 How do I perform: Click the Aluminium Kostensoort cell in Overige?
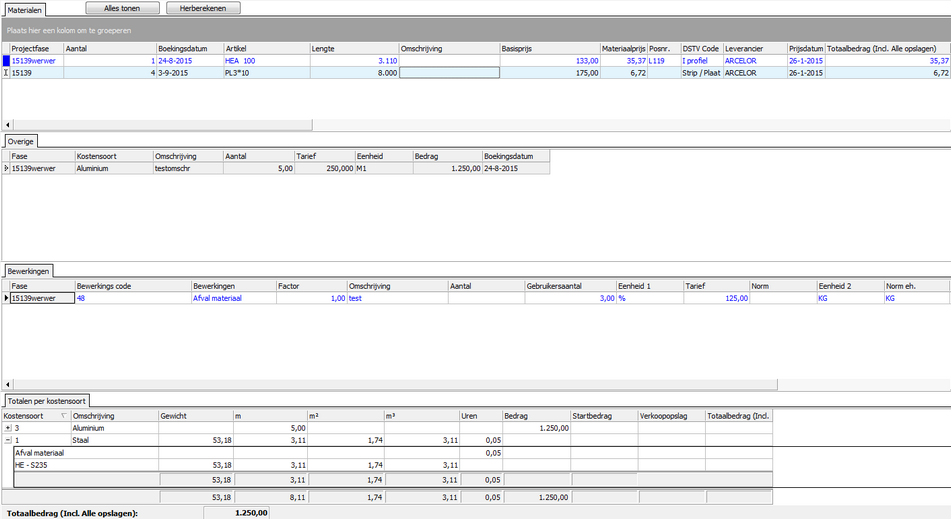point(114,169)
